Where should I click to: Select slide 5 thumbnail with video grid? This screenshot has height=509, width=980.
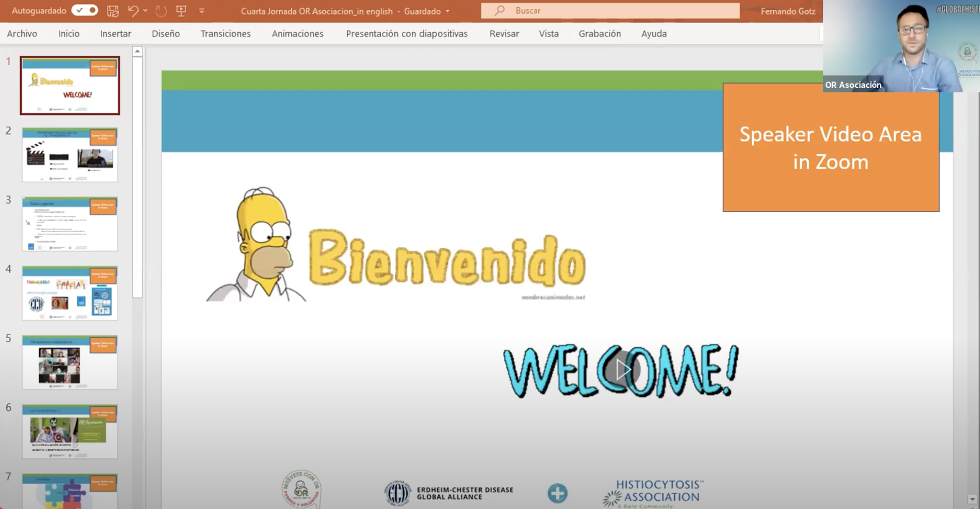[x=70, y=362]
